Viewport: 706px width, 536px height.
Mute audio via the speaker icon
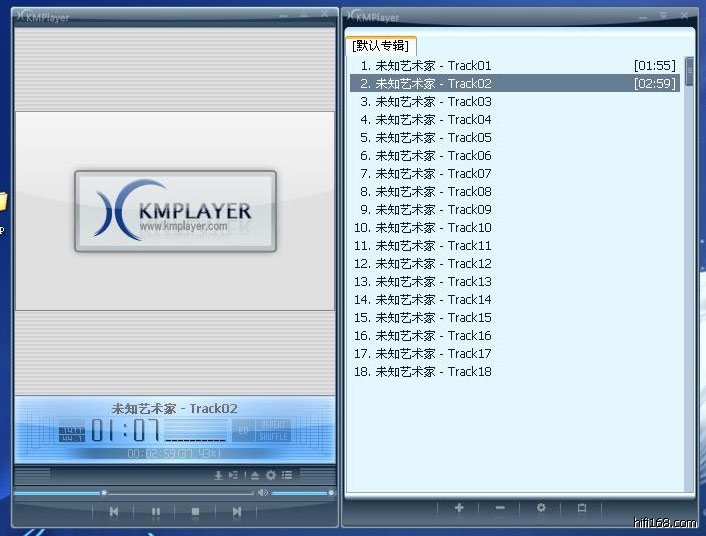(x=263, y=493)
